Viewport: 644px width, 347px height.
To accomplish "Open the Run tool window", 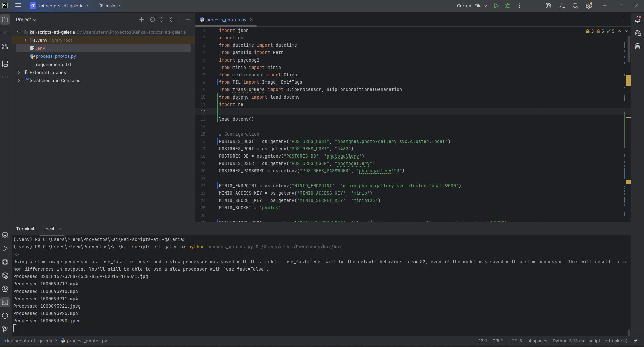I will point(5,248).
